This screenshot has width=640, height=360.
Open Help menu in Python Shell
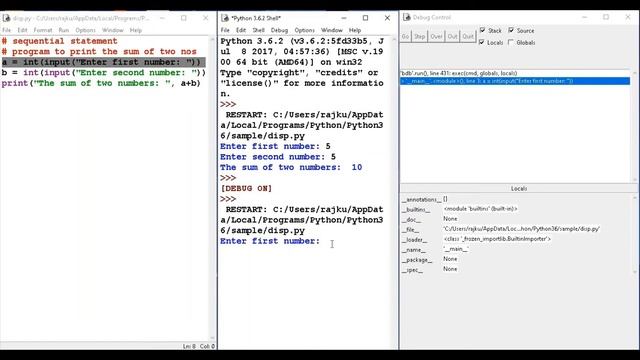355,30
